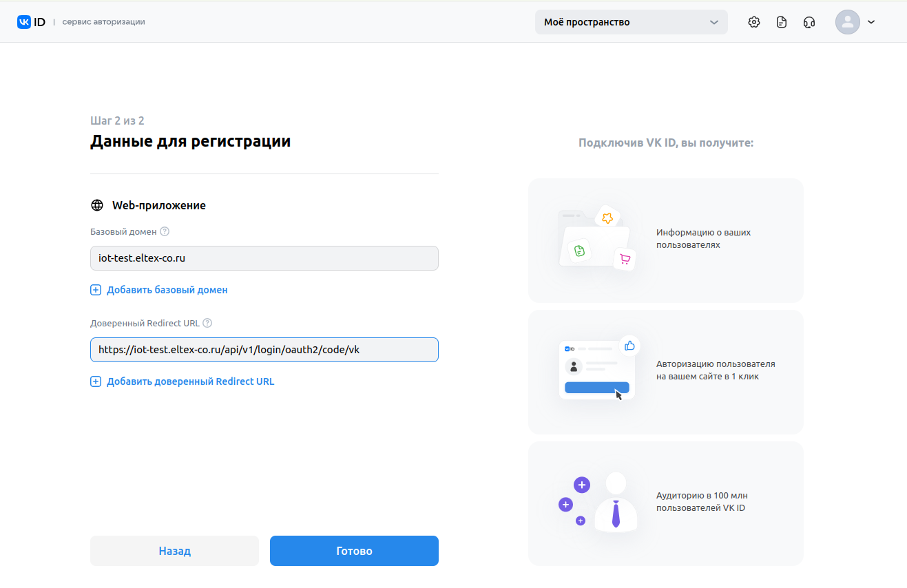Expand the account menu chevron
Image resolution: width=907 pixels, height=588 pixels.
point(871,22)
